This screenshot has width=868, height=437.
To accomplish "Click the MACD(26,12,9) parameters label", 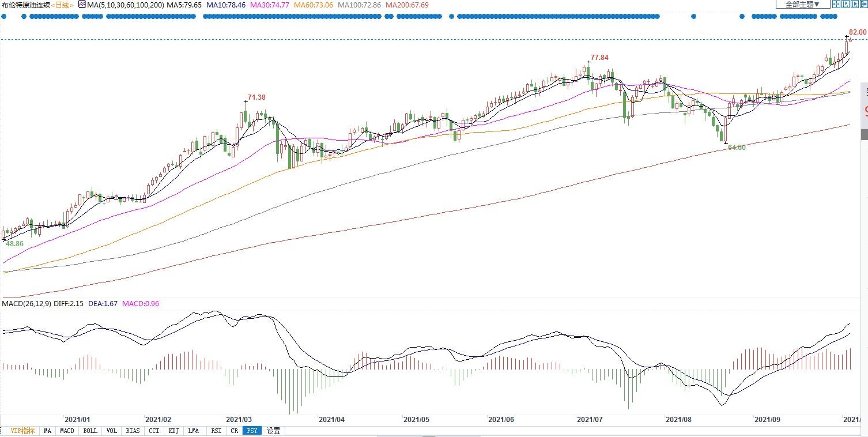I will coord(26,303).
